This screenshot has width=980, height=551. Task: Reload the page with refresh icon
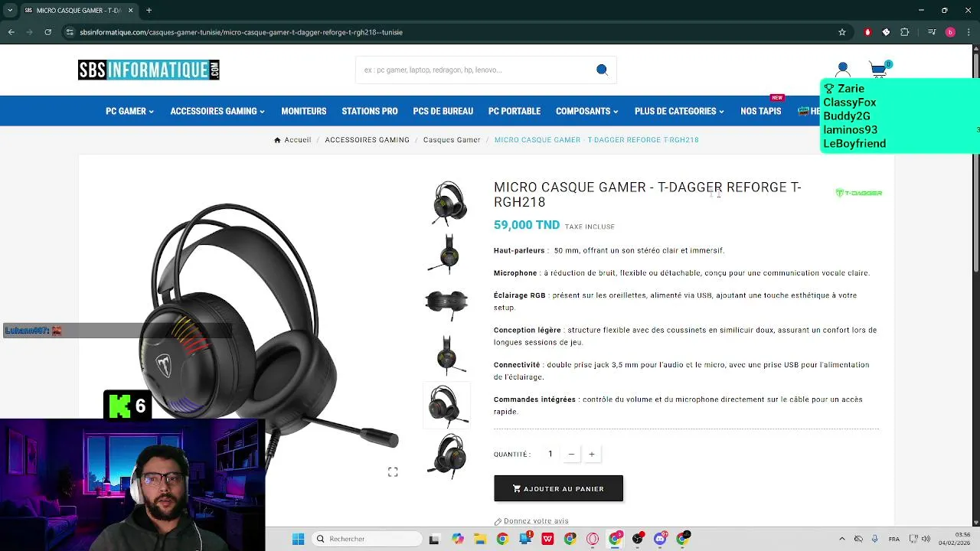(x=47, y=32)
